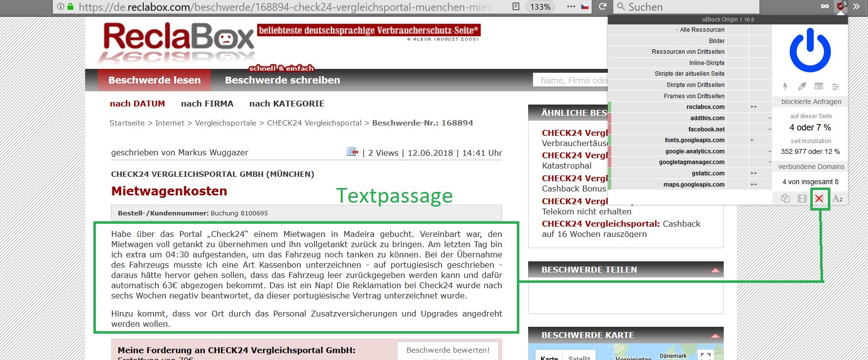Collapse the Beschwerde Karte panel
The image size is (868, 360).
pos(715,336)
